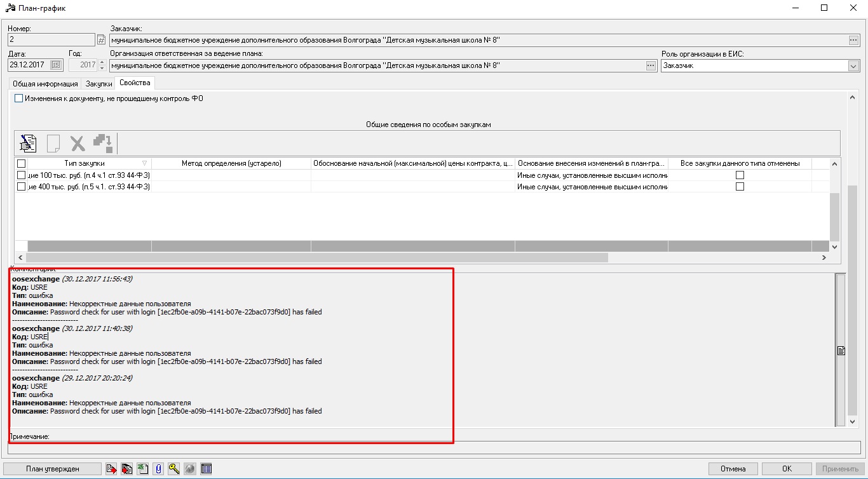
Task: Click the hash icon next to Номер field
Action: coord(101,40)
